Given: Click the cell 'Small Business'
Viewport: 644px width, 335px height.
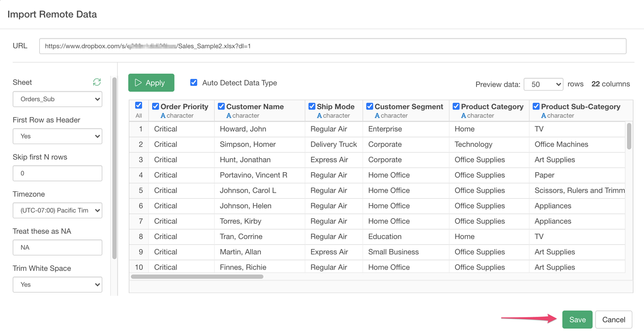Looking at the screenshot, I should (x=406, y=252).
